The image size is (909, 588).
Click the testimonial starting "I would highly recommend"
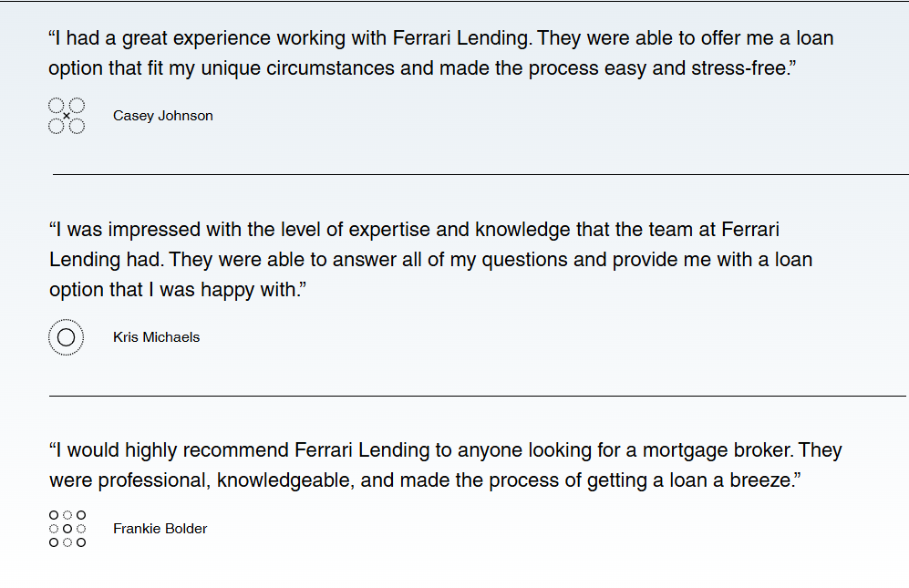pyautogui.click(x=445, y=465)
